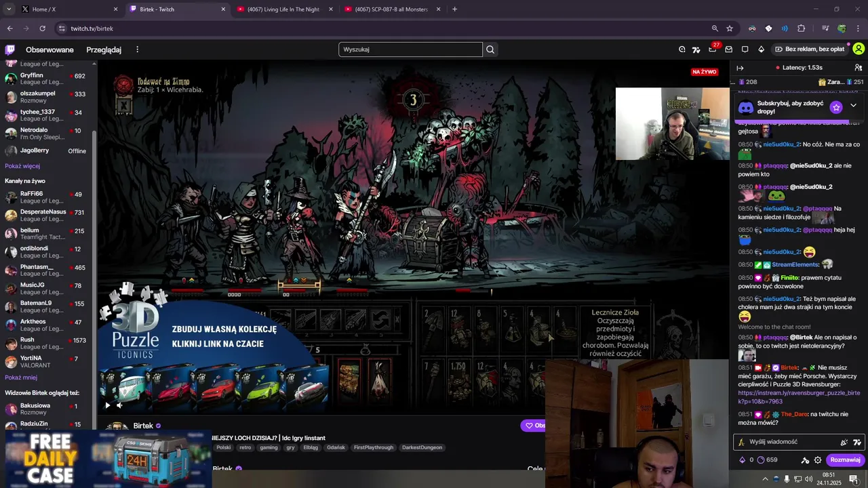Open the Twitch inbox envelope icon
This screenshot has height=488, width=868.
tap(729, 49)
